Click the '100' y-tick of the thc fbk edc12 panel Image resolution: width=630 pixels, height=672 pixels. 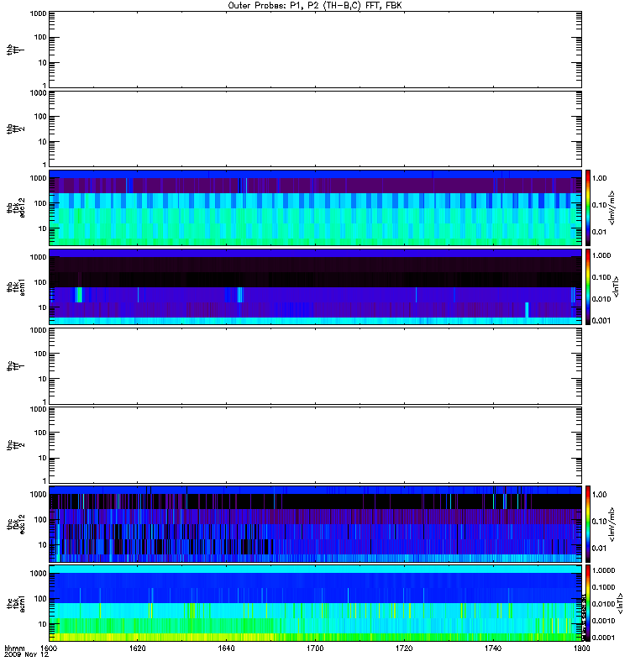tap(40, 519)
